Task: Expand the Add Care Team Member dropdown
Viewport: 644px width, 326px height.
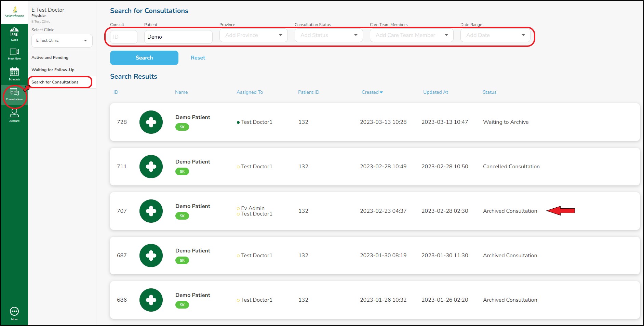Action: click(411, 35)
